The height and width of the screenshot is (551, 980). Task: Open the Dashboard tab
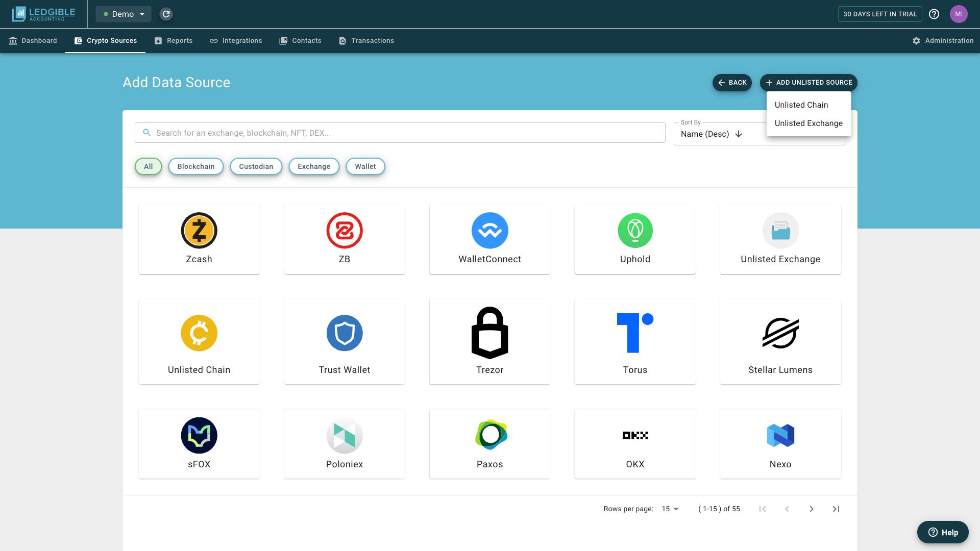33,40
